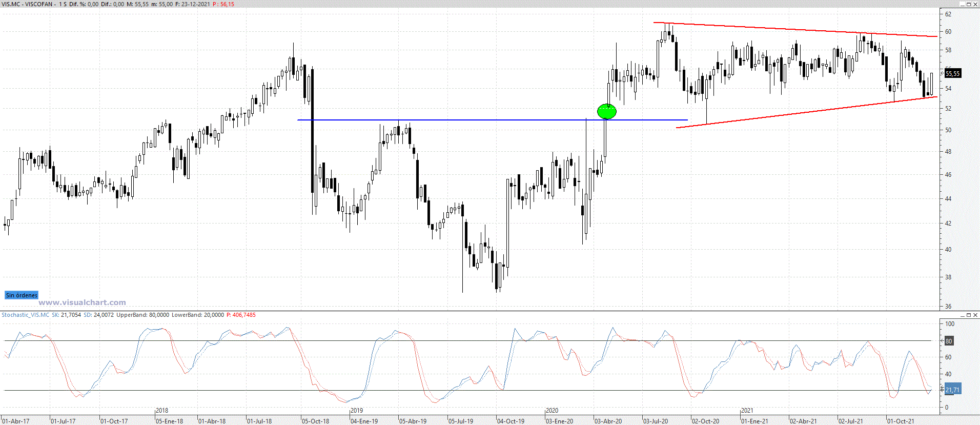Minimize the Stochastic indicator pane
Image resolution: width=980 pixels, height=425 pixels.
(962, 315)
